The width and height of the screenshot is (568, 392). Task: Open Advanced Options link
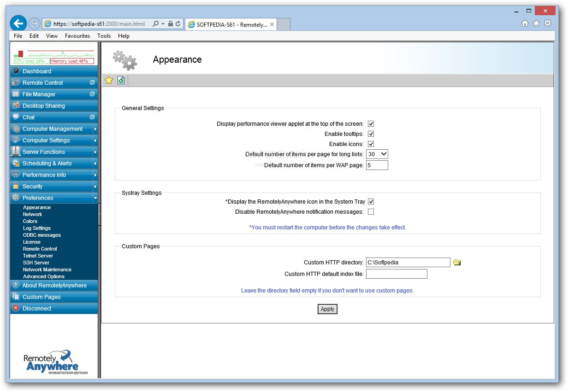pyautogui.click(x=44, y=276)
